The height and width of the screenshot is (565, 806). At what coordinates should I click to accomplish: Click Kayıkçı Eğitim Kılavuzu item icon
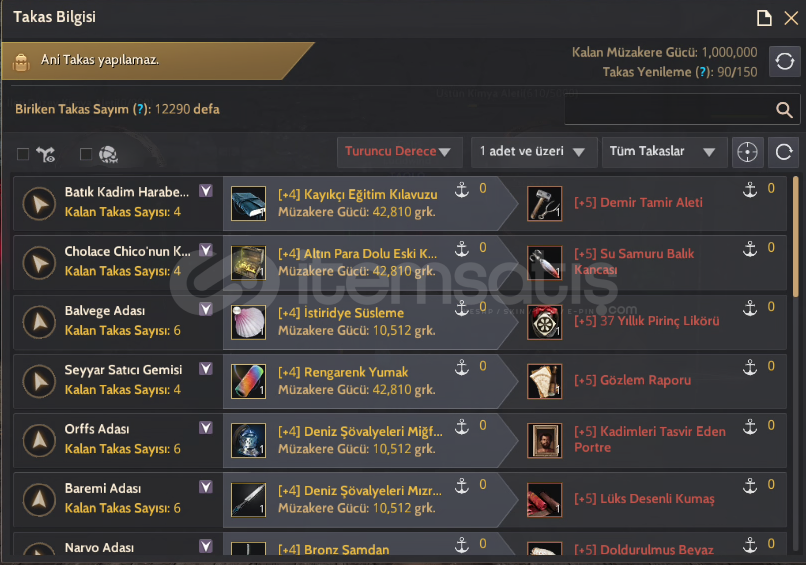pos(248,204)
